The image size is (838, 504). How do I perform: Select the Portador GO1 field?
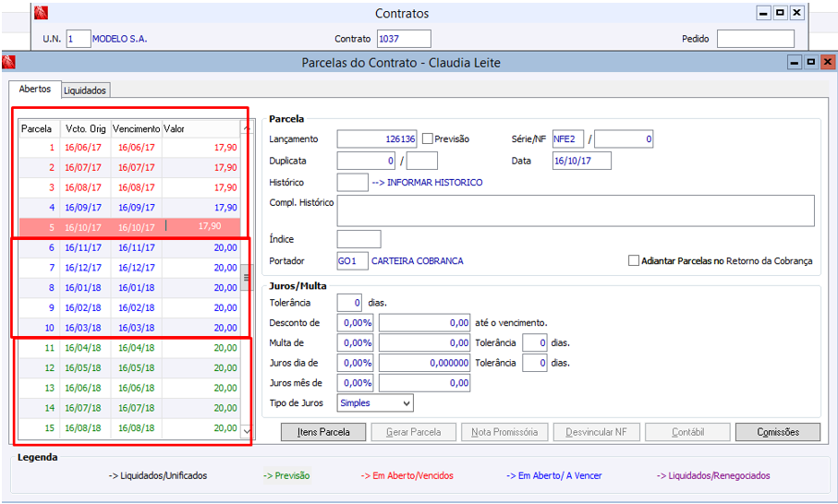[x=352, y=261]
